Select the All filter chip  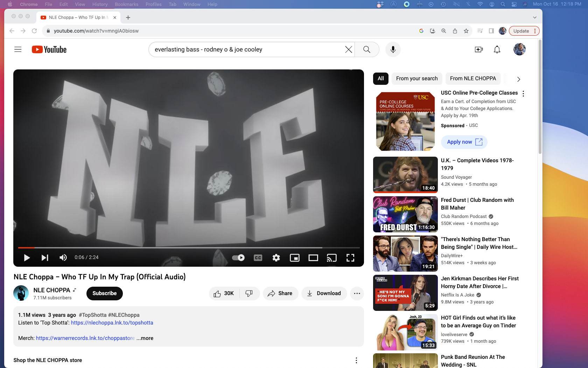(381, 79)
